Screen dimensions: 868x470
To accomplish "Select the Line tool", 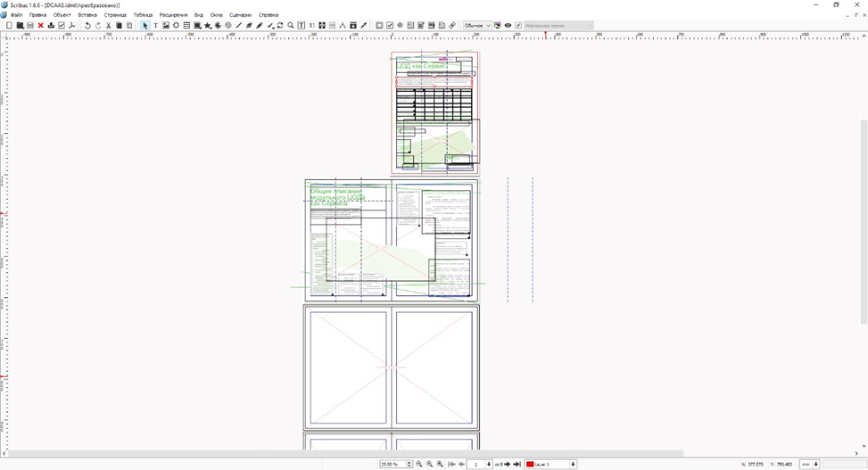I will pyautogui.click(x=238, y=26).
